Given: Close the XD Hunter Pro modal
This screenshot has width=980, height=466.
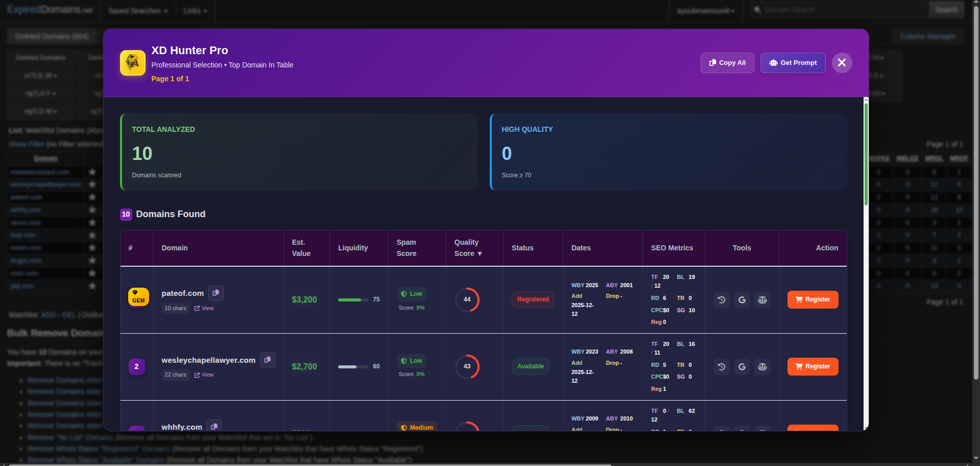Looking at the screenshot, I should coord(842,63).
